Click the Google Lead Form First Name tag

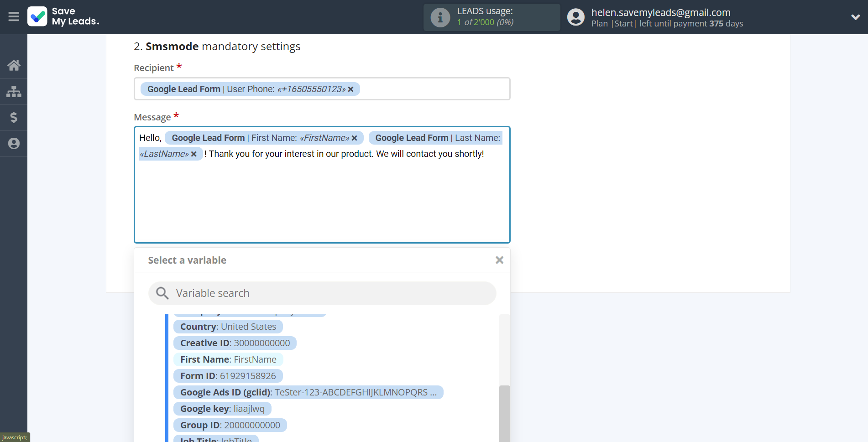coord(264,138)
